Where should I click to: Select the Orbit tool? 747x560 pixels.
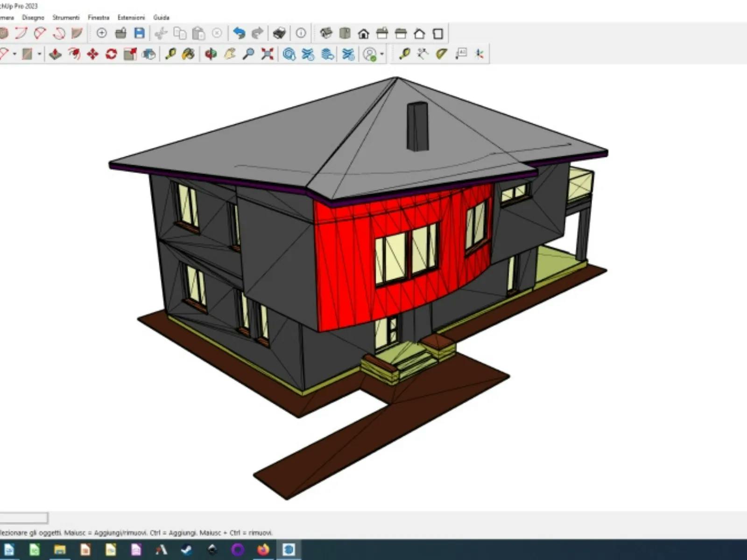211,54
